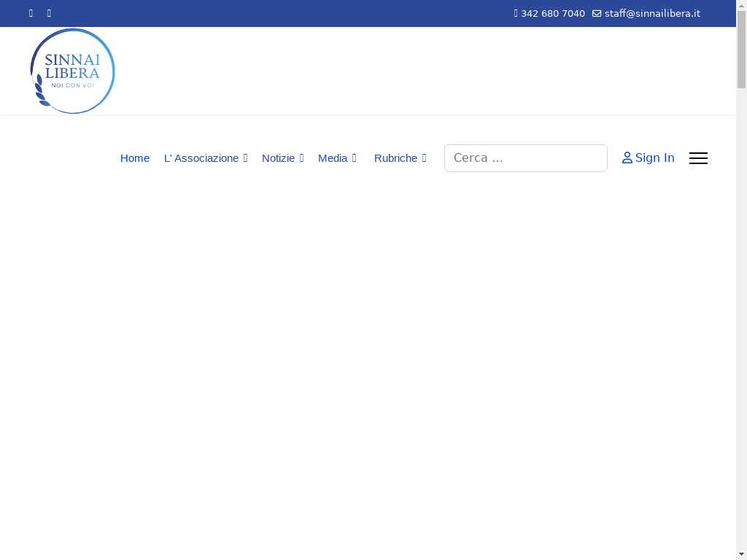Screen dimensions: 747x560
Task: Select the Rubriche menu label
Action: point(395,158)
